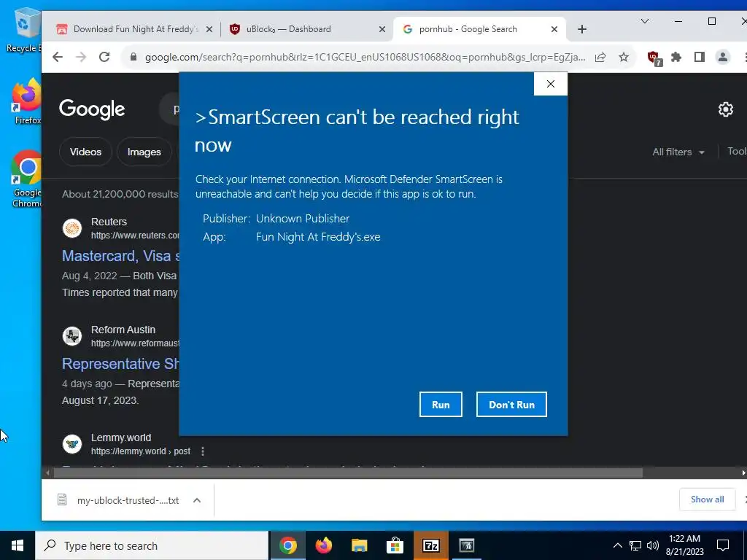Click the Google logo
The height and width of the screenshot is (560, 747).
(92, 109)
